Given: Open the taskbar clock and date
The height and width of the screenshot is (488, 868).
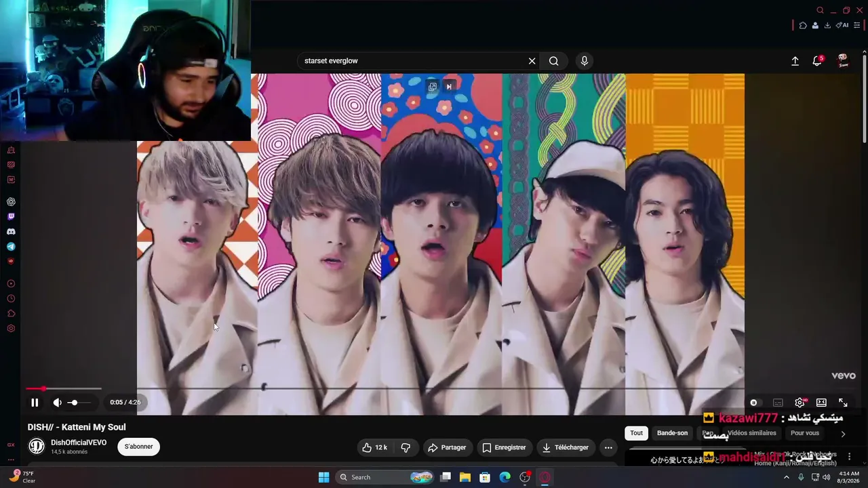Looking at the screenshot, I should click(849, 477).
